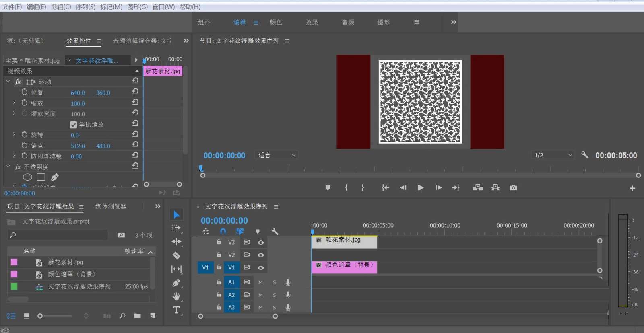This screenshot has height=333, width=644.
Task: Click the pink label swatch of 雕花素材.jpg
Action: pos(14,262)
